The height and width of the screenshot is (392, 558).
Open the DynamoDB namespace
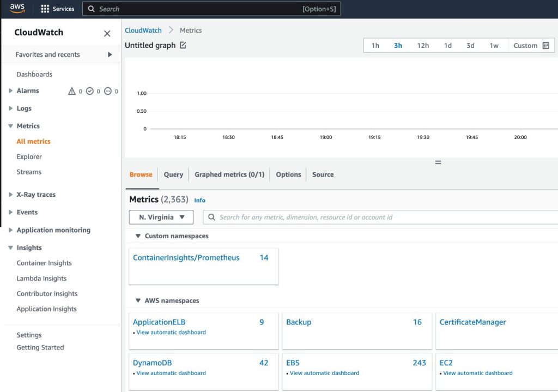coord(153,363)
